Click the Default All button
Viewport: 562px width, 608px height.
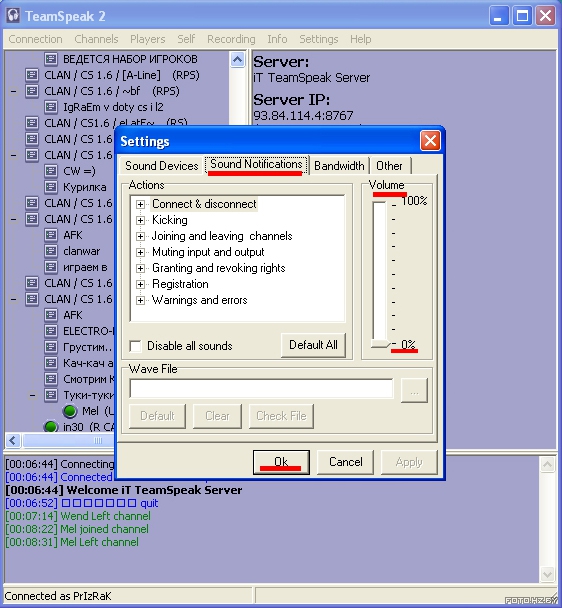pyautogui.click(x=313, y=345)
